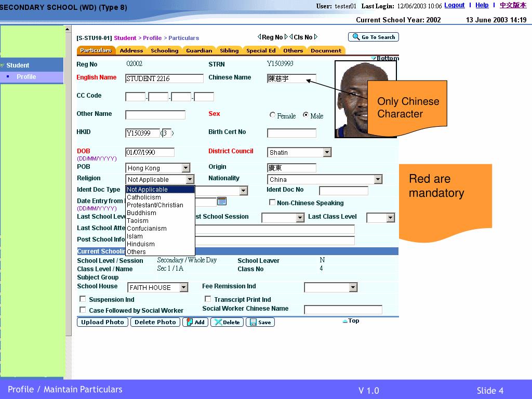Open the Ident Doc Type dropdown arrow
The height and width of the screenshot is (399, 532).
(x=243, y=191)
